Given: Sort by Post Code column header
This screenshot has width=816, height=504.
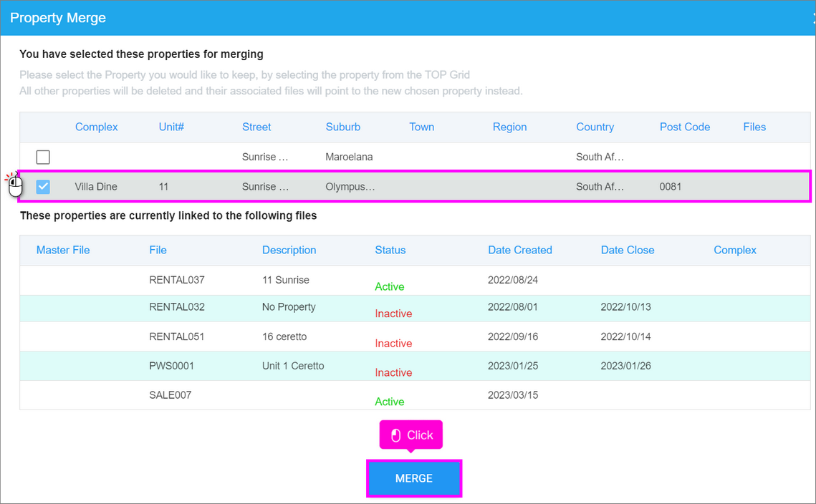Looking at the screenshot, I should pos(685,127).
